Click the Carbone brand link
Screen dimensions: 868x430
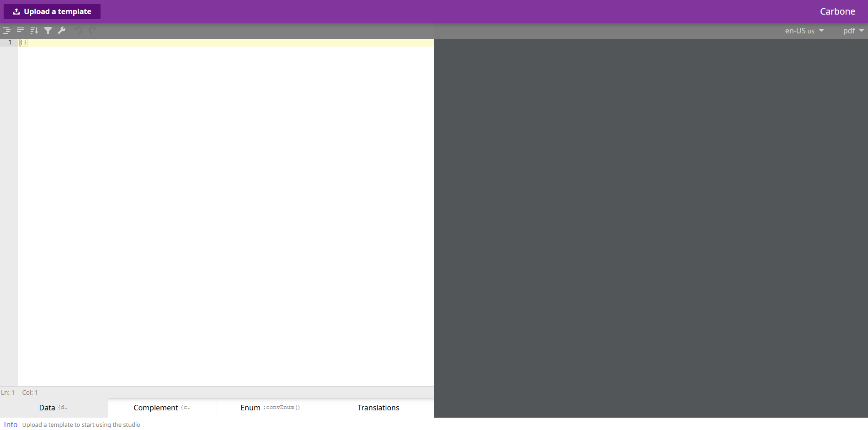pos(837,11)
